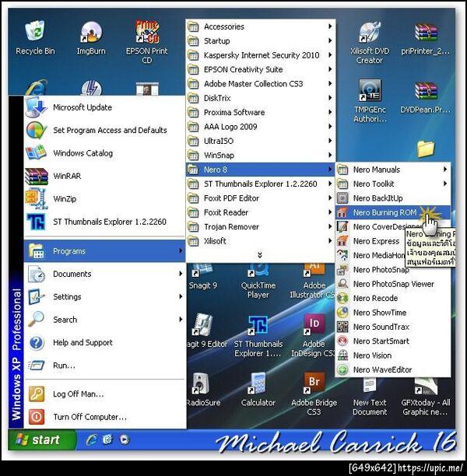Click the WinZip icon in Start menu

pyautogui.click(x=37, y=199)
